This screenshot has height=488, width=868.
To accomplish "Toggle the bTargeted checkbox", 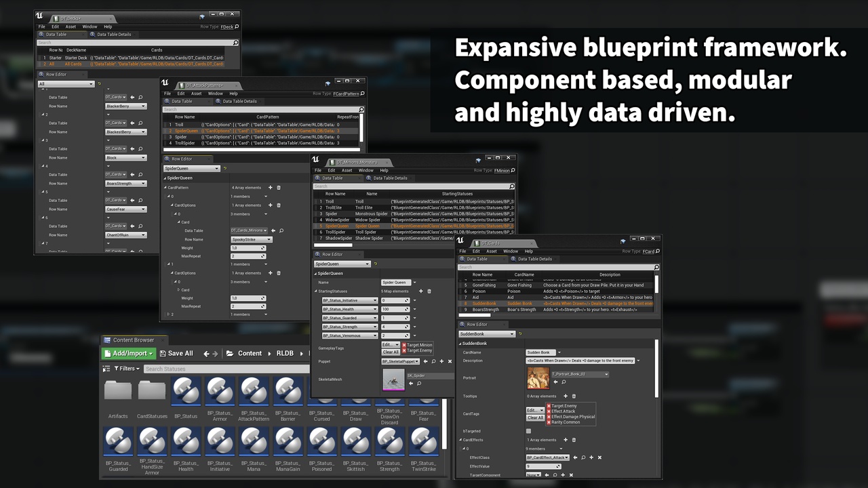I will point(529,431).
